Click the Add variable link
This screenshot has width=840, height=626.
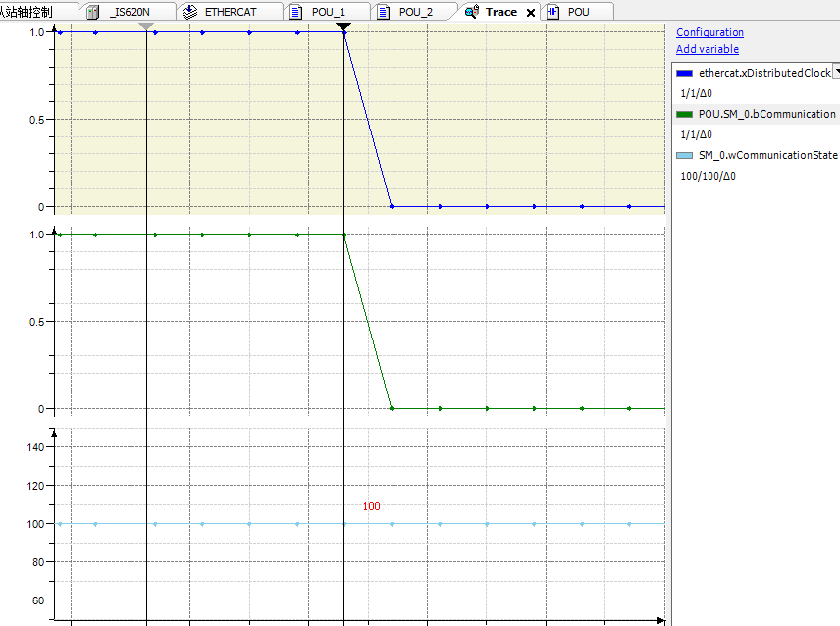[707, 49]
